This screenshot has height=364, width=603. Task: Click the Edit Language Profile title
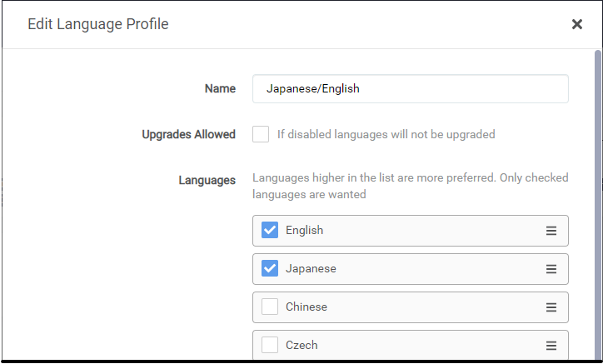pyautogui.click(x=98, y=24)
